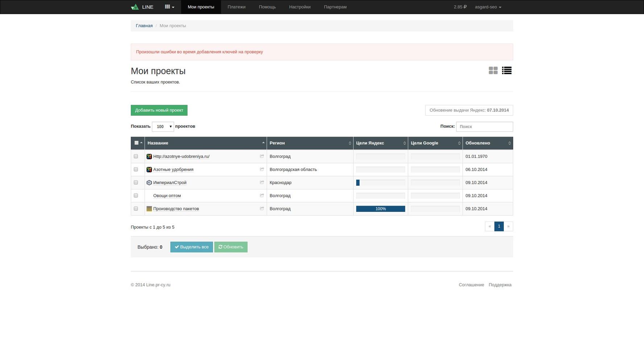
Task: Check the Http://azotnye-udobreniya.ru/ row checkbox
Action: pyautogui.click(x=136, y=156)
